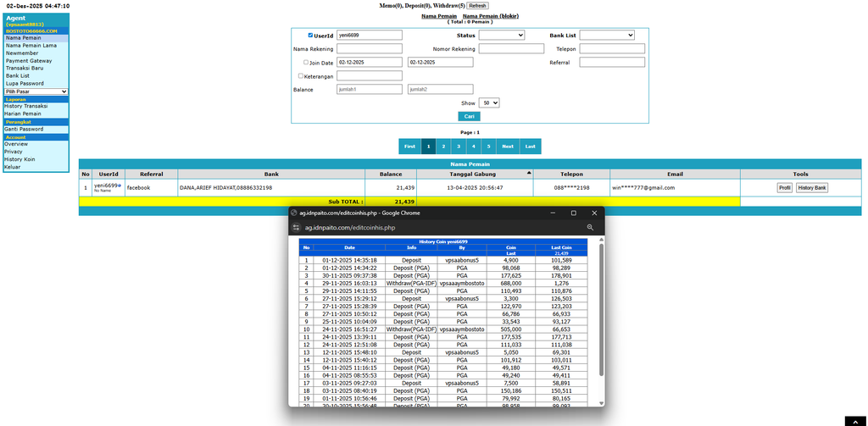Open Ganti Password in sidebar
The height and width of the screenshot is (426, 868).
[24, 129]
